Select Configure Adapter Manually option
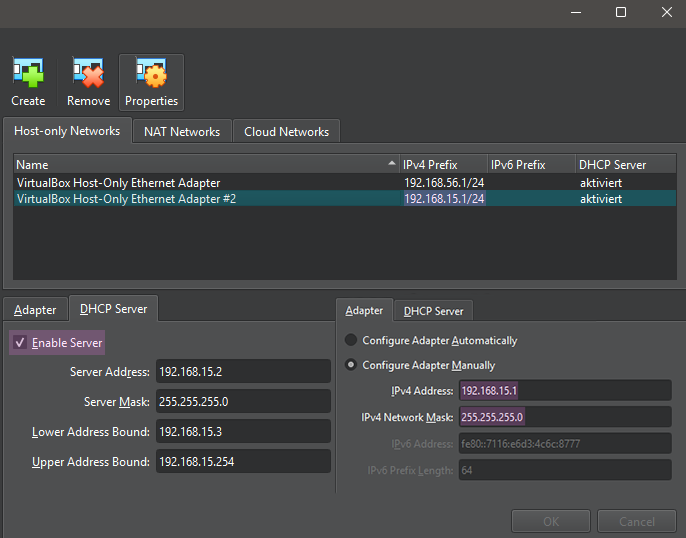The height and width of the screenshot is (538, 686). (x=420, y=365)
